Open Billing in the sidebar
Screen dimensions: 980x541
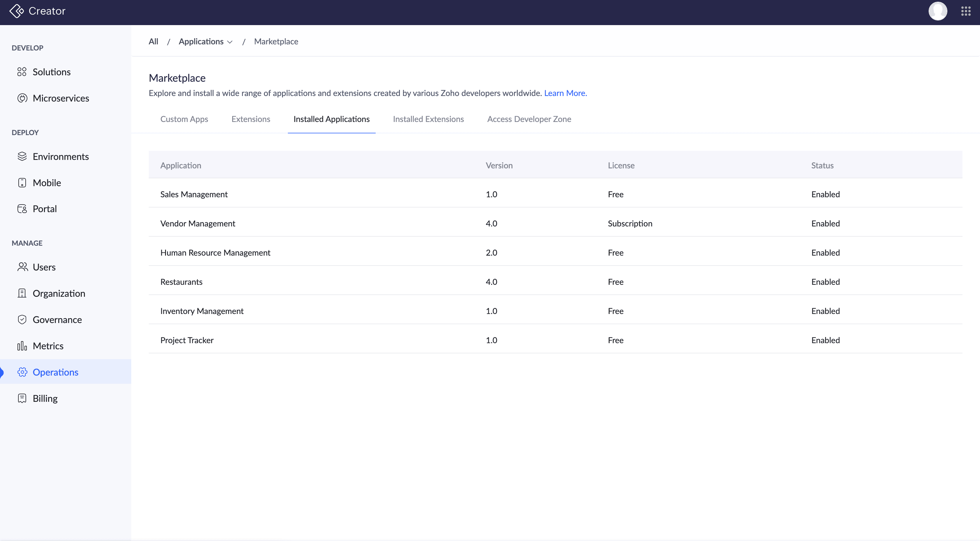pos(45,398)
